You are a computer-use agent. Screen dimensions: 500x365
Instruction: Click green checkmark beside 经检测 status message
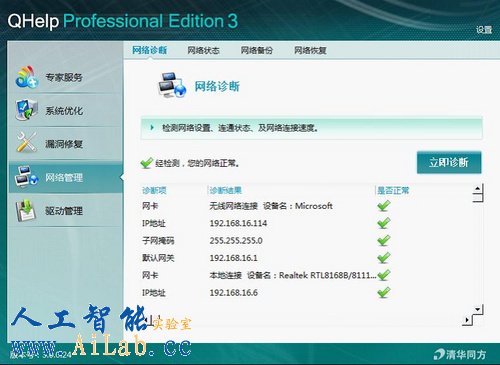pyautogui.click(x=146, y=163)
